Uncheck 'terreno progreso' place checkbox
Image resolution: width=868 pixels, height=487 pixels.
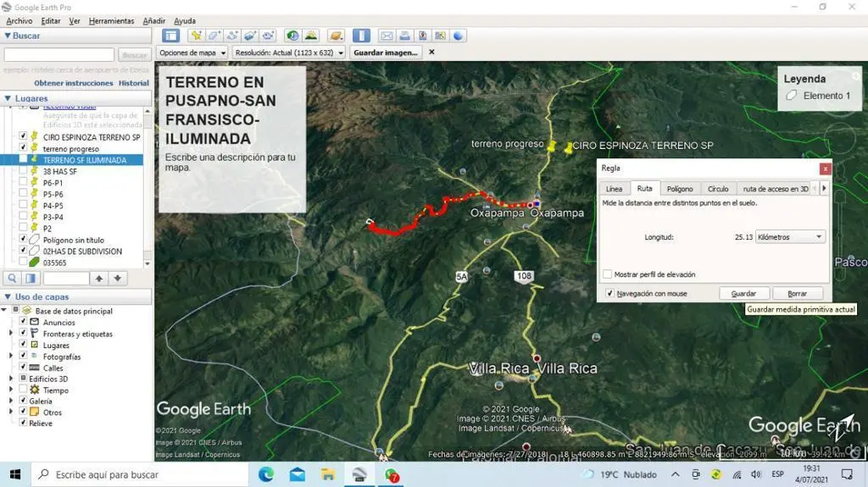point(23,147)
